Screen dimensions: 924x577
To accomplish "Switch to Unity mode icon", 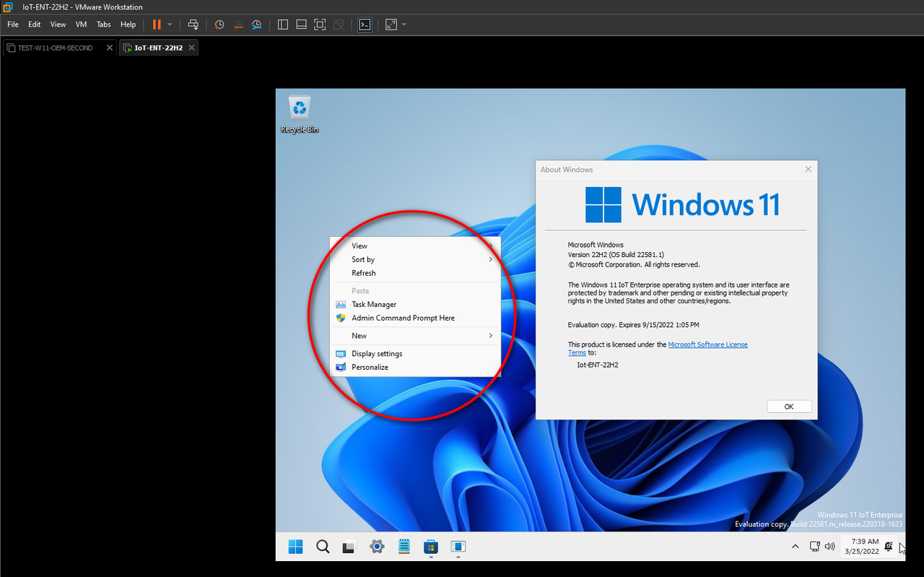I will click(339, 25).
